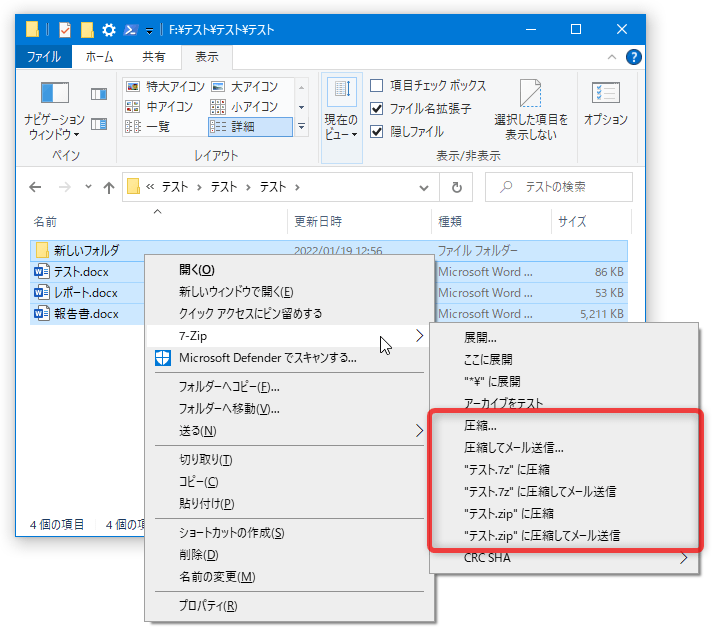Toggle ファイル名拡張子 checkbox
This screenshot has height=636, width=712.
[376, 108]
